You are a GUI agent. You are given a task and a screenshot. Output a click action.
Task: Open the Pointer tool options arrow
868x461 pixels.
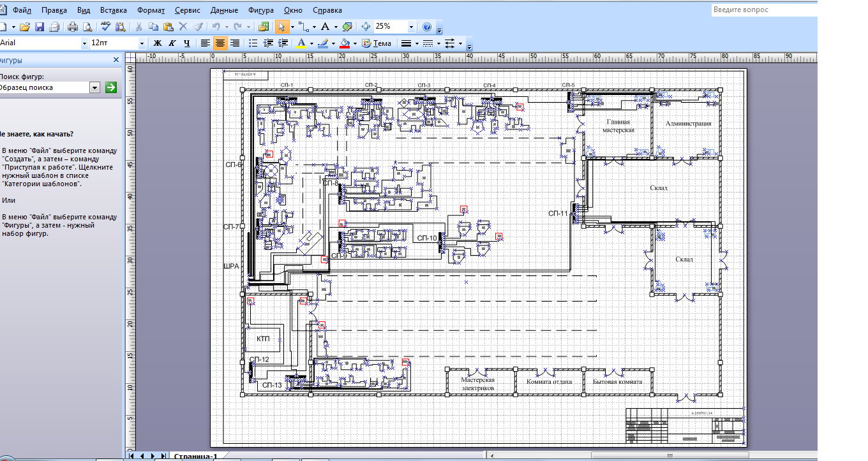point(292,27)
